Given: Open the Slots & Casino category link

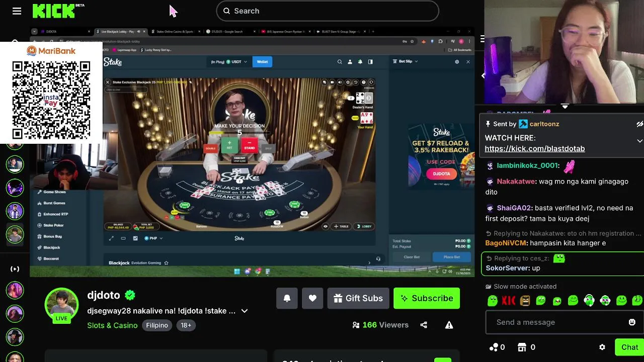Looking at the screenshot, I should (112, 325).
